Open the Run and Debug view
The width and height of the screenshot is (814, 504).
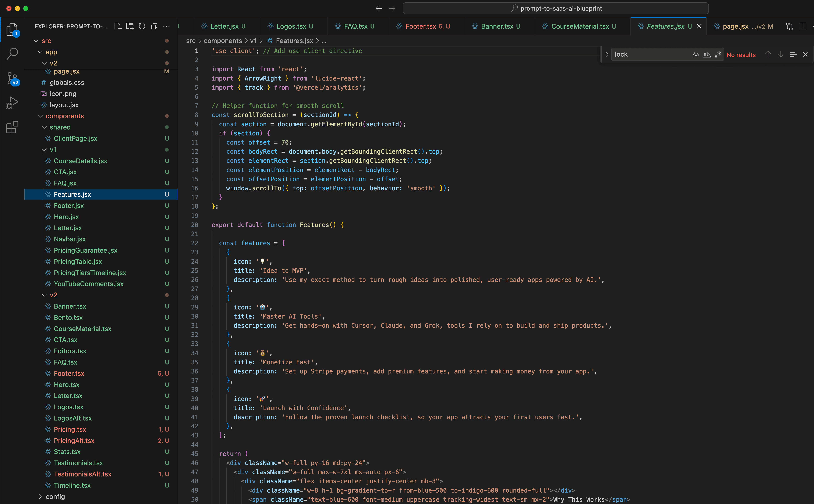(x=12, y=103)
